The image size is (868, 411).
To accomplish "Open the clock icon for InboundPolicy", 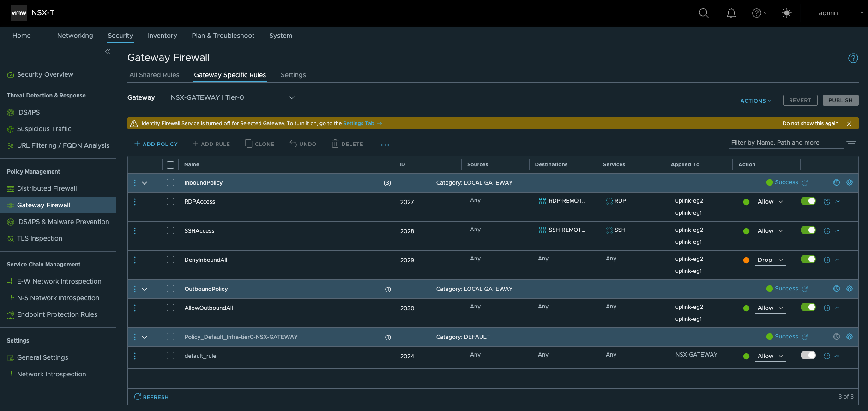I will point(837,183).
